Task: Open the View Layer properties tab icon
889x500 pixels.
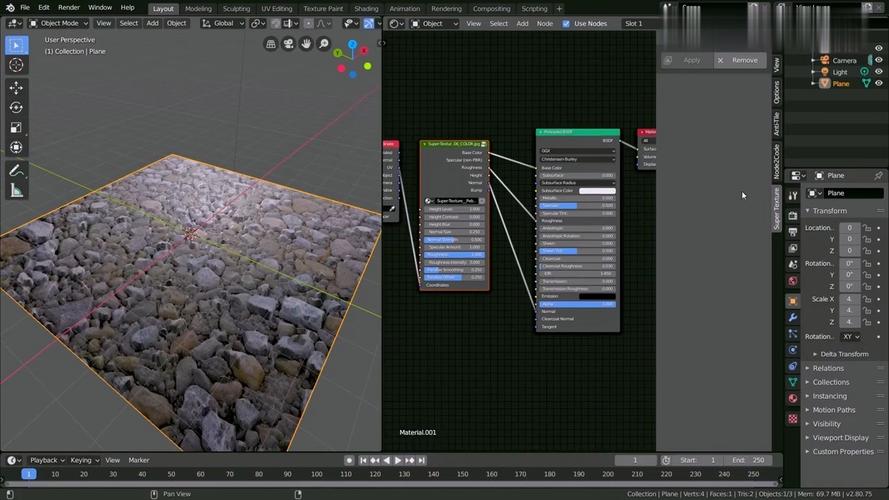Action: [793, 248]
